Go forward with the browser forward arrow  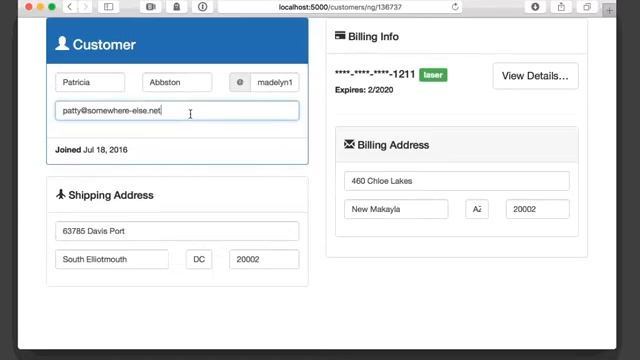click(85, 7)
